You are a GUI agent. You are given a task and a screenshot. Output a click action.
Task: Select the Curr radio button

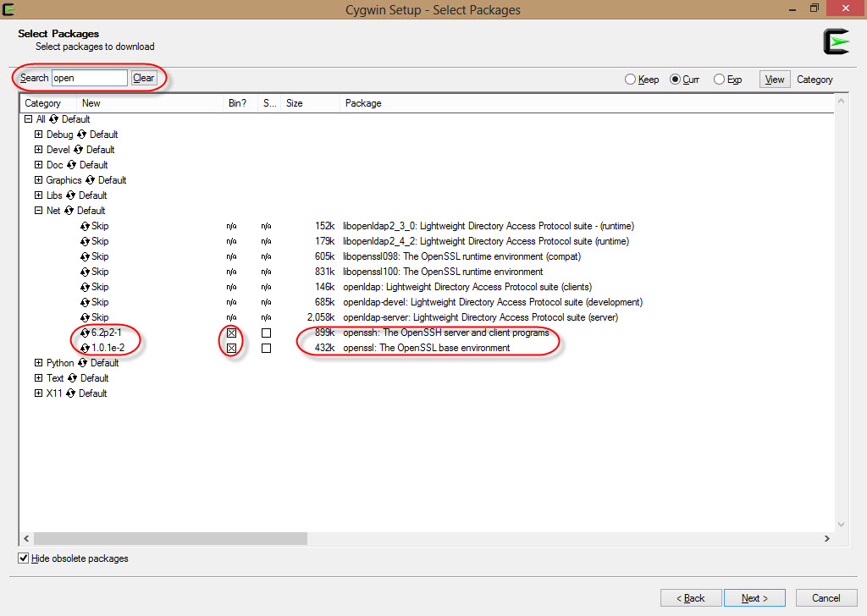tap(675, 80)
